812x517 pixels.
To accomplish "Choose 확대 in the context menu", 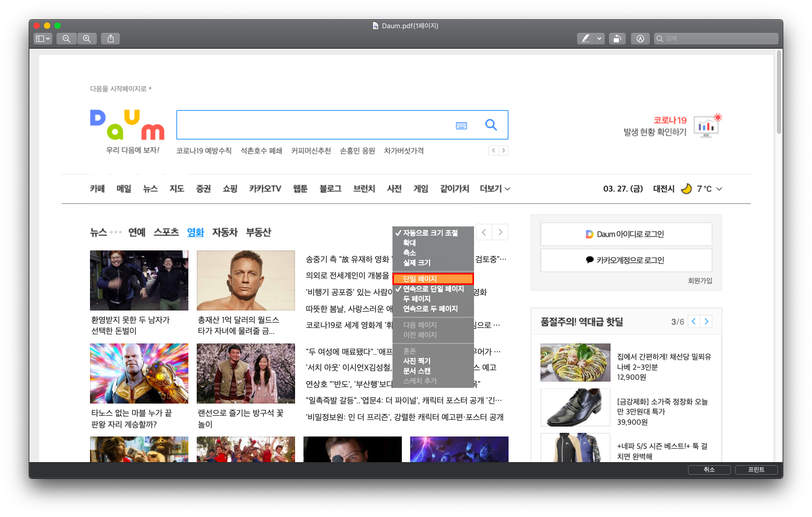I will click(x=433, y=243).
